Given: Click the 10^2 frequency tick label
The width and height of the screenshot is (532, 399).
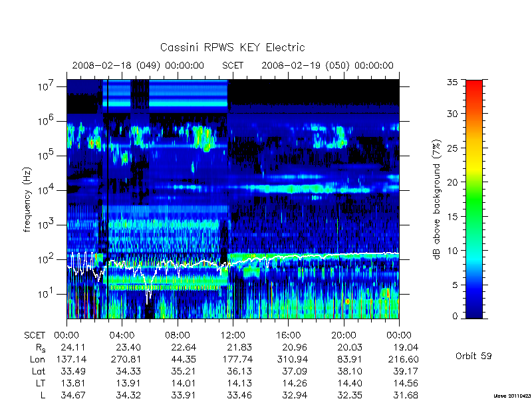Looking at the screenshot, I should pyautogui.click(x=47, y=259).
